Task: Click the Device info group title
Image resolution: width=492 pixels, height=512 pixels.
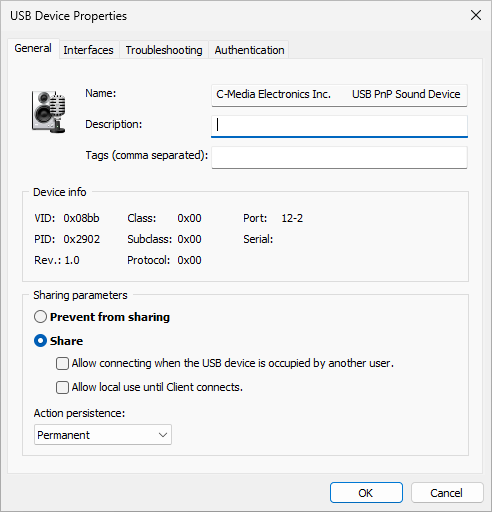Action: point(60,192)
